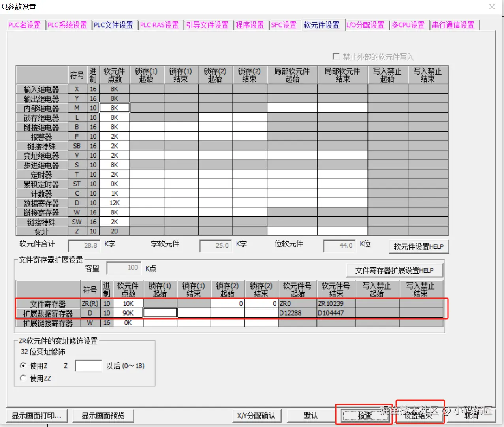The image size is (504, 427).
Task: Click 链接特殊 SB points cell
Action: click(115, 146)
